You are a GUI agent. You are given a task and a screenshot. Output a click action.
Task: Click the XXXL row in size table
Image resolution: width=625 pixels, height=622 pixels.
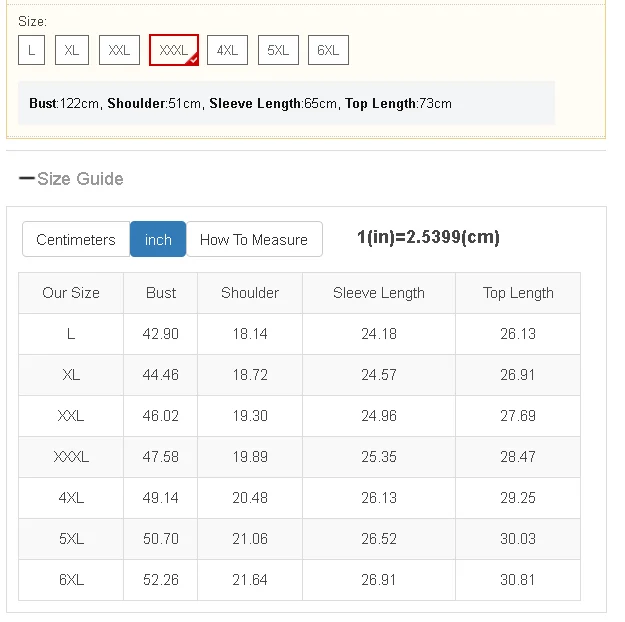click(71, 457)
